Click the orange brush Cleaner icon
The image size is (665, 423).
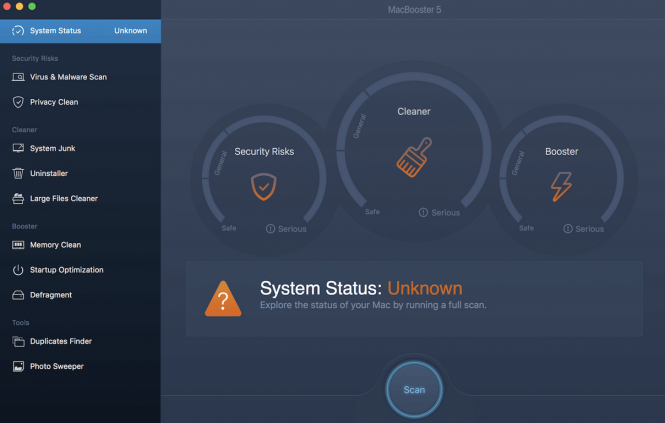click(413, 160)
